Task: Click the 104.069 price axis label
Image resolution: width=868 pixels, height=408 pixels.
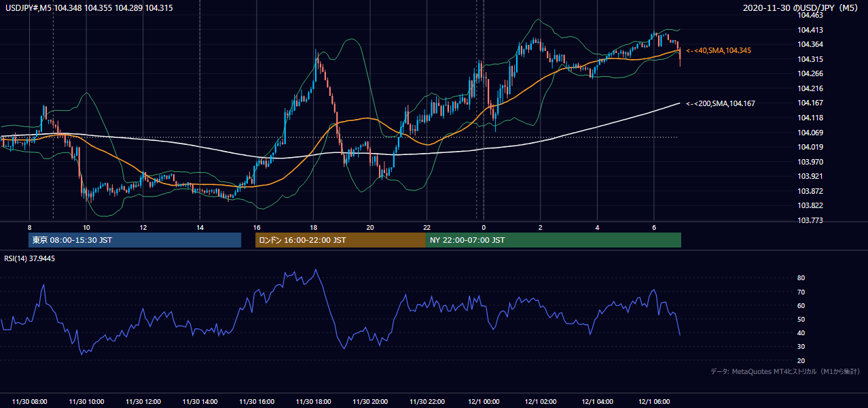Action: [811, 133]
